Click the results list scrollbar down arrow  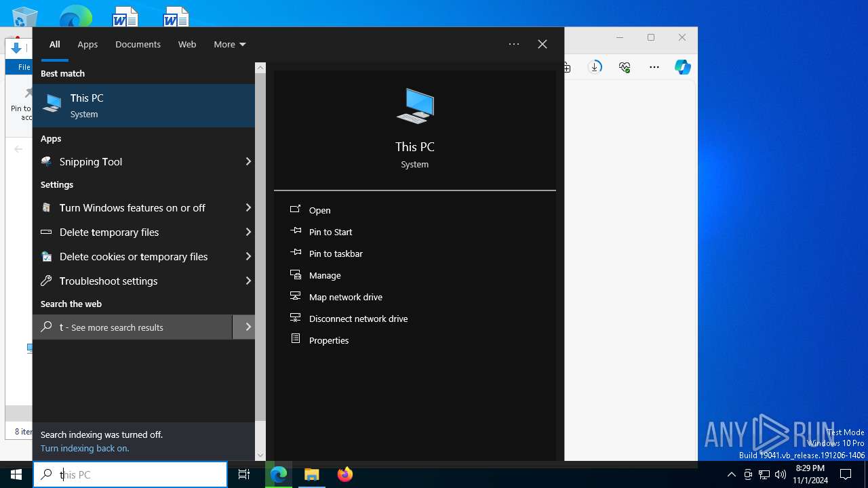coord(260,455)
